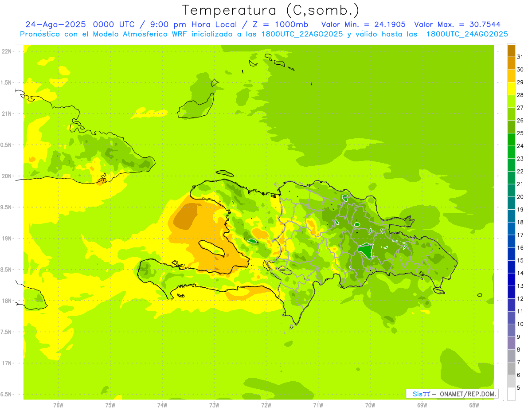Click the top dark-orange colorbar swatch above 31
This screenshot has height=411, width=532.
point(511,51)
